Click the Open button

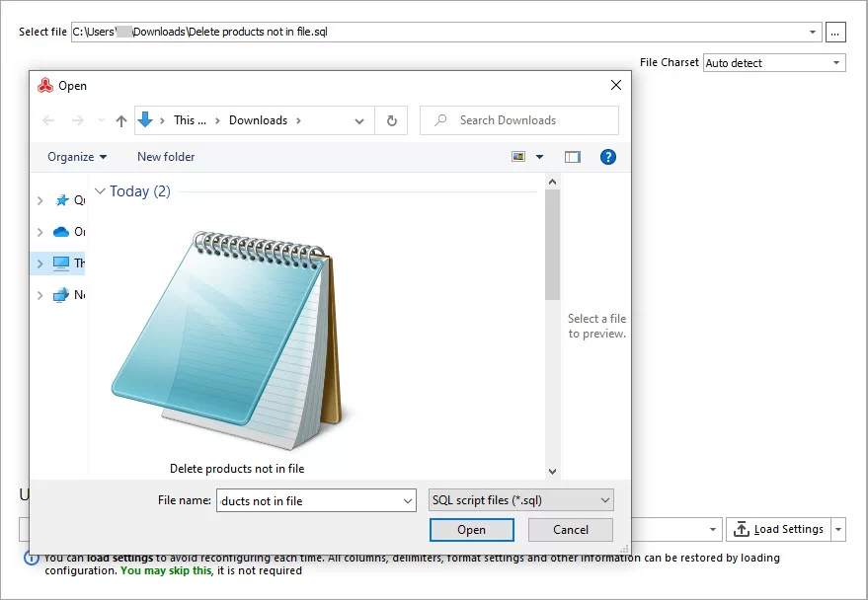(472, 530)
